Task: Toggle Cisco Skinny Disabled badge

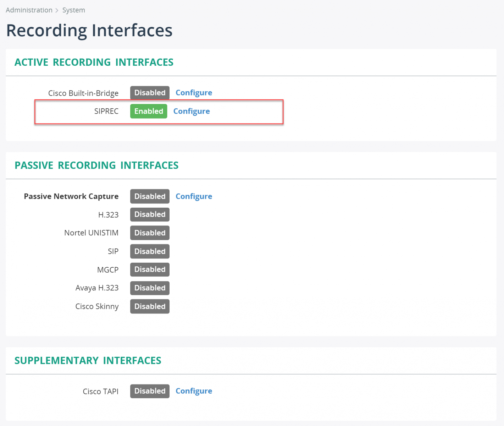Action: 150,306
